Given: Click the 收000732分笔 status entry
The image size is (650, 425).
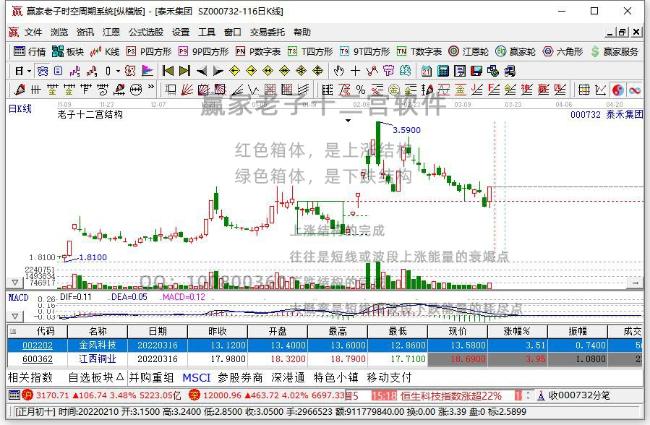Looking at the screenshot, I should pyautogui.click(x=579, y=396).
